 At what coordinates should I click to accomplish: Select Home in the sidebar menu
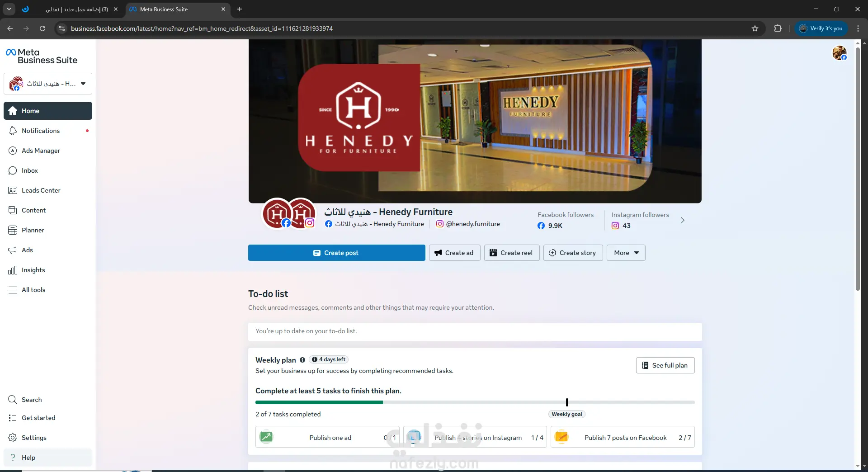click(x=48, y=111)
